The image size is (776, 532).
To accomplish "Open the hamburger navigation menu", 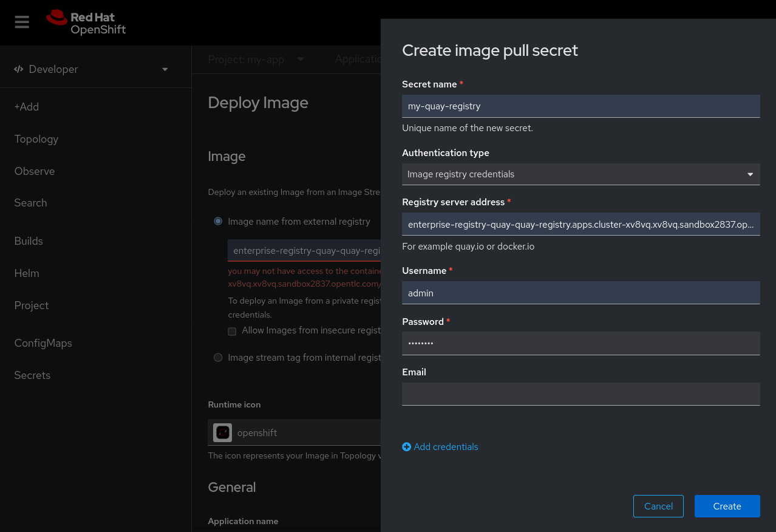I will [x=22, y=22].
